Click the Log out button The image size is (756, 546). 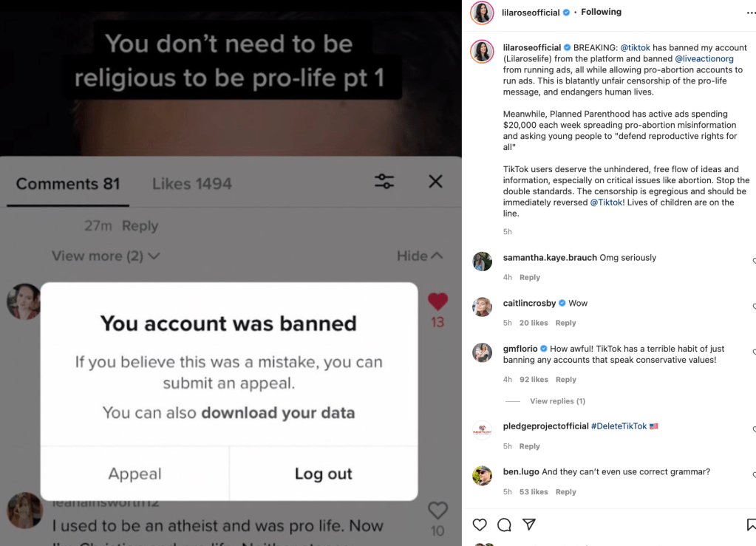coord(324,474)
